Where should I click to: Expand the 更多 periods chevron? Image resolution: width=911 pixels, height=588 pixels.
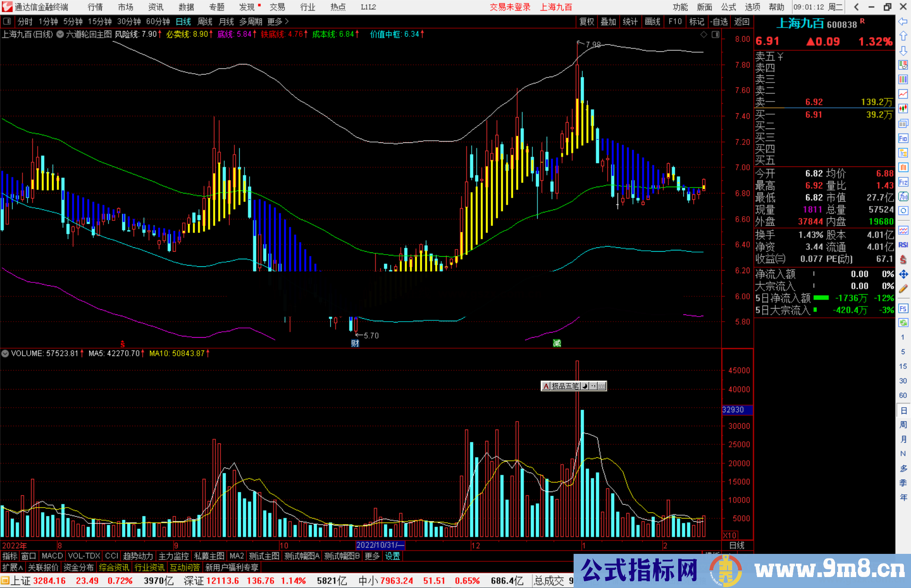287,21
